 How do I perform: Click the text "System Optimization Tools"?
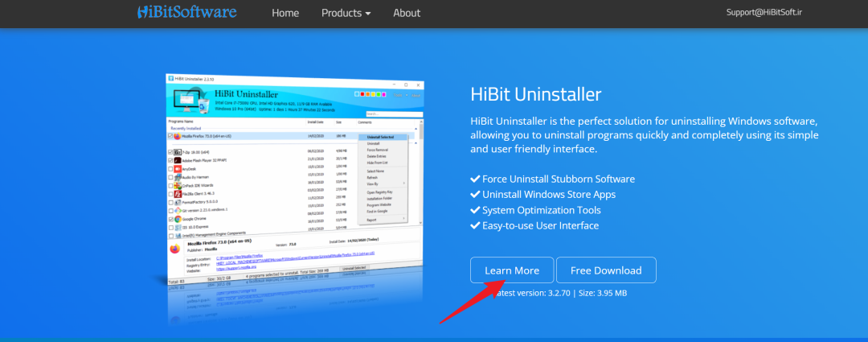click(542, 210)
